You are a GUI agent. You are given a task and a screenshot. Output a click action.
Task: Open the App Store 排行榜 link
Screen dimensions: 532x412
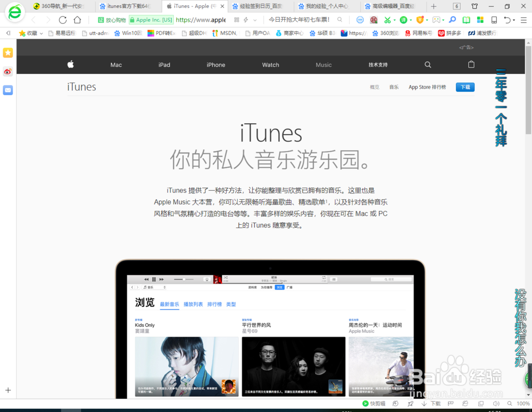coord(427,87)
